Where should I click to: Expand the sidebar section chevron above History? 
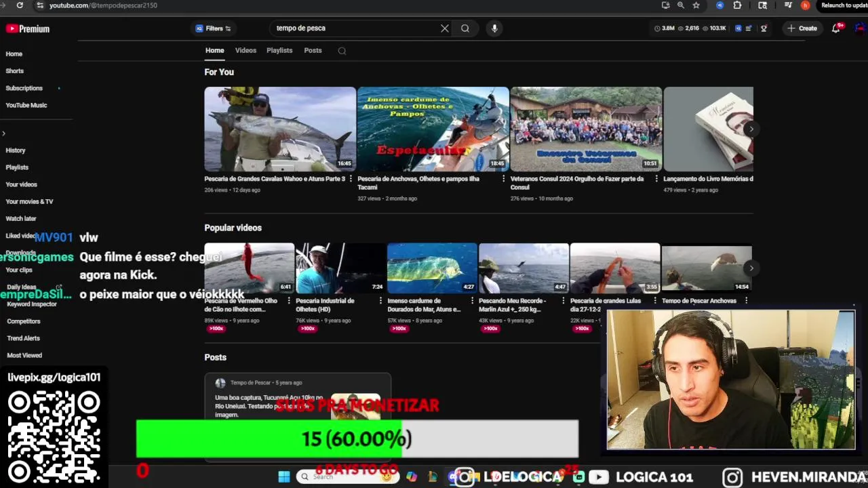pyautogui.click(x=3, y=134)
